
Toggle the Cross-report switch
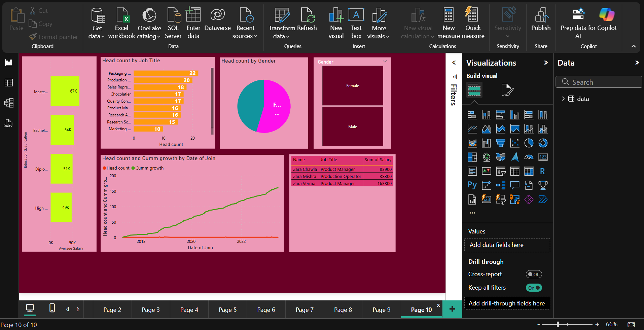tap(534, 274)
